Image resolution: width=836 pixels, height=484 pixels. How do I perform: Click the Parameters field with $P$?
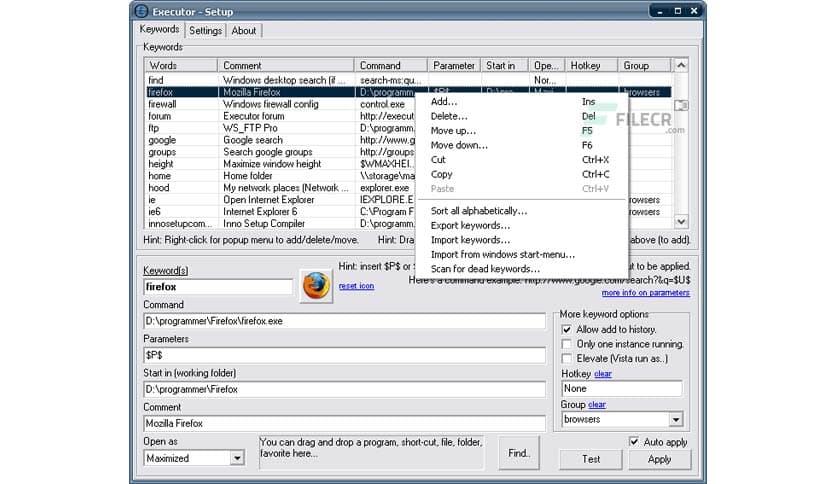pos(344,355)
